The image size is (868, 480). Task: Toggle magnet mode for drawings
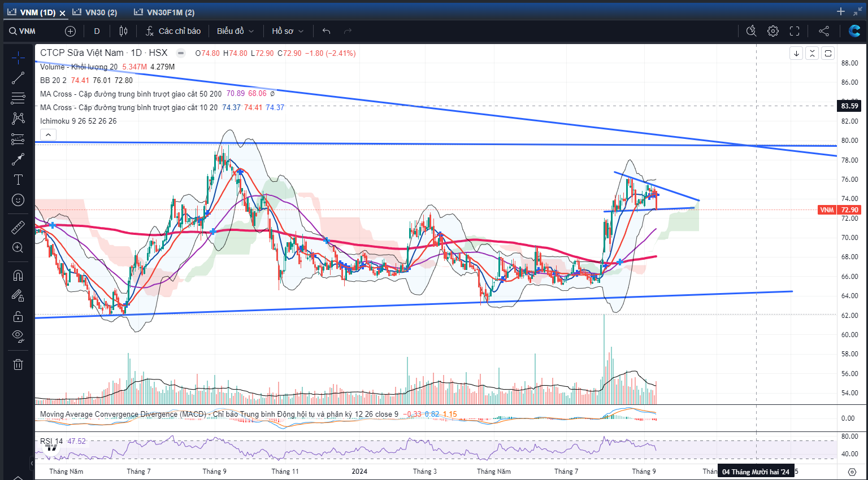pyautogui.click(x=18, y=275)
